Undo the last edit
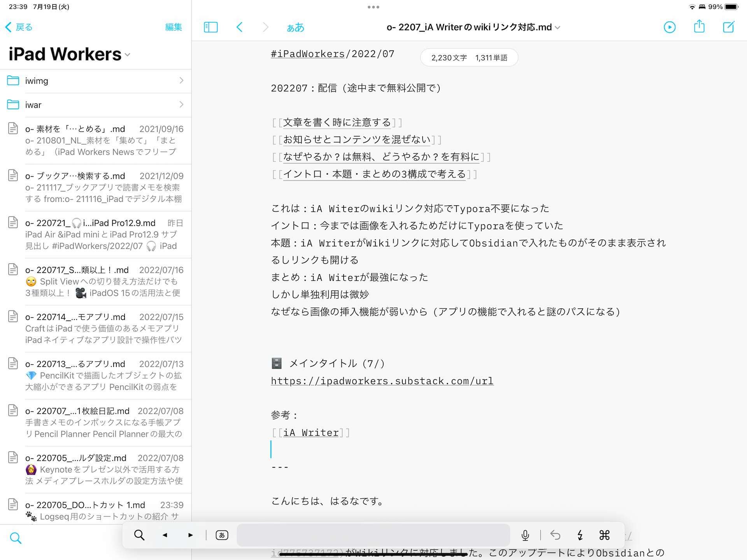 (555, 535)
